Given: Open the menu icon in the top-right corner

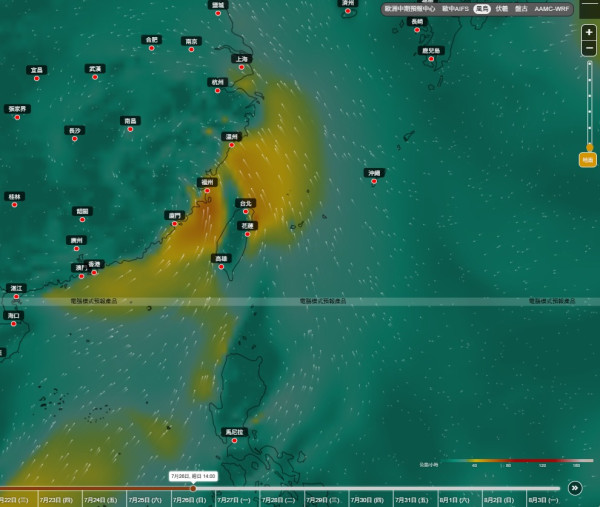Looking at the screenshot, I should (590, 8).
